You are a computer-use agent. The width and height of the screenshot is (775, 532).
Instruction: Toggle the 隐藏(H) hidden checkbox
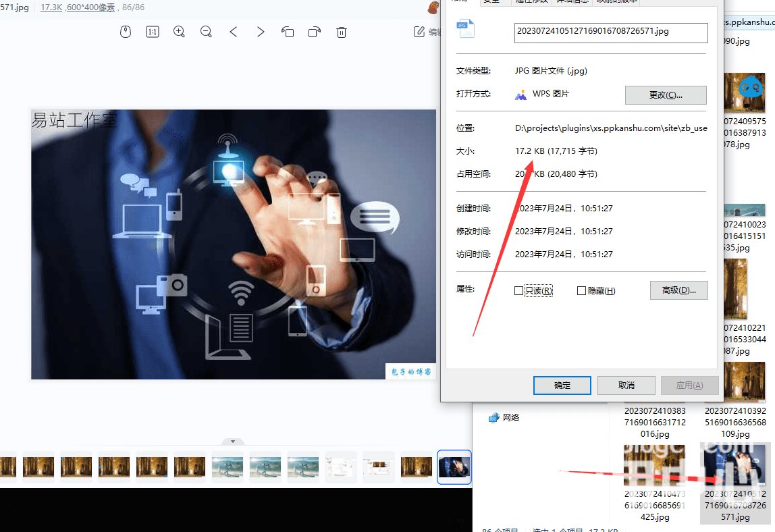point(582,291)
